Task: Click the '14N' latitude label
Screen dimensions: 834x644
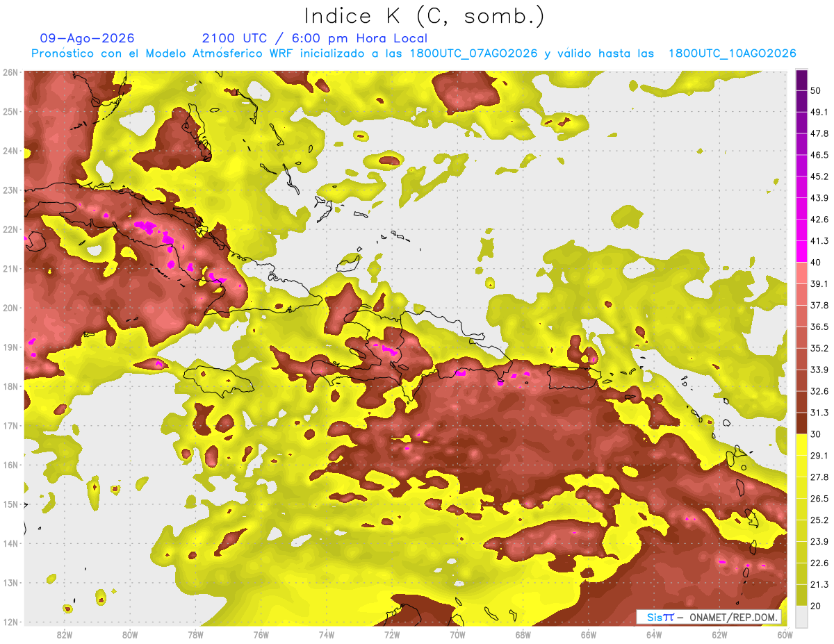Action: tap(10, 543)
